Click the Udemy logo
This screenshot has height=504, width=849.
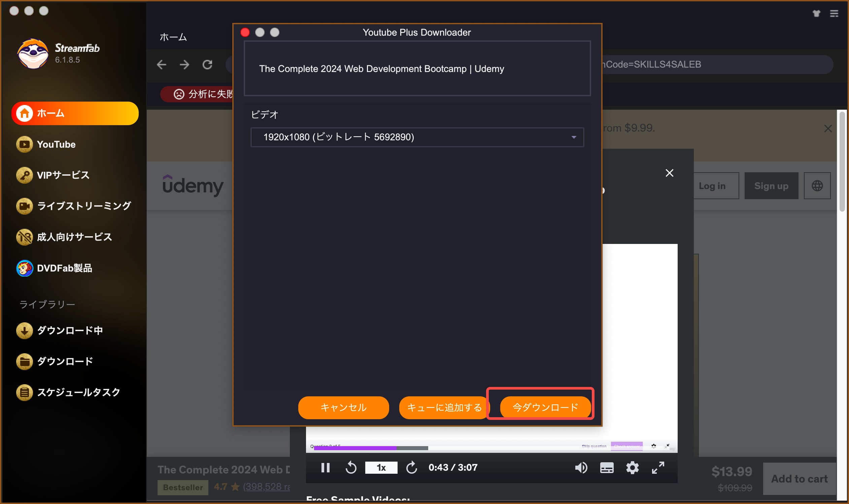tap(193, 185)
